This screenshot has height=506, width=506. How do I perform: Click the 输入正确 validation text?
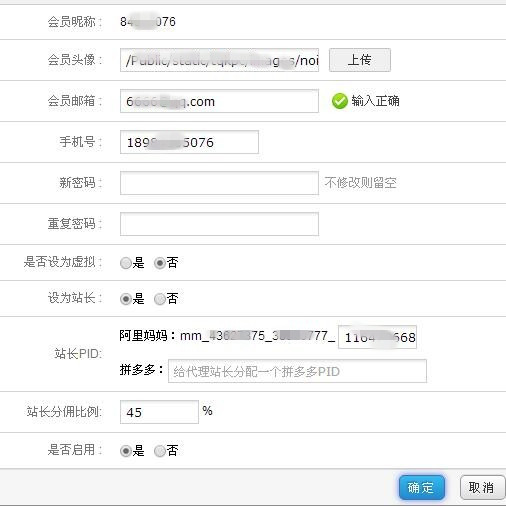point(375,101)
